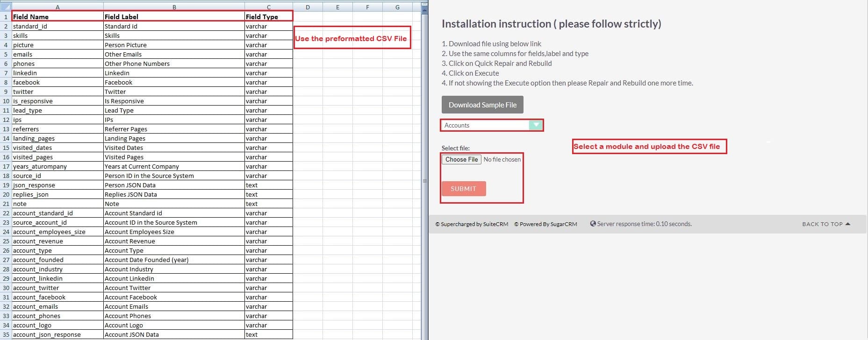This screenshot has height=340, width=868.
Task: Click the 'Person Picture' label cell
Action: point(174,45)
